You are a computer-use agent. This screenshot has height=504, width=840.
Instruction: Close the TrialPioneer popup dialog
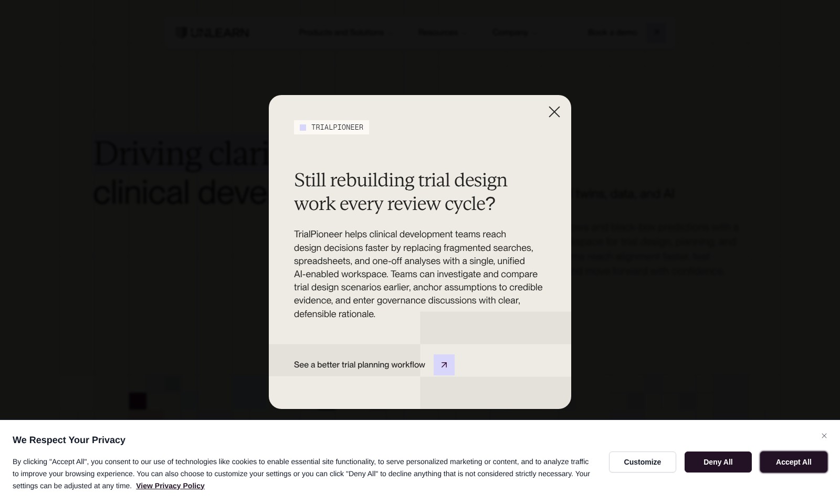(x=554, y=112)
